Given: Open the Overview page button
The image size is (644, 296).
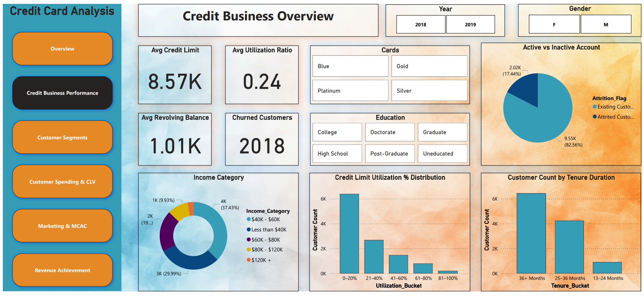Looking at the screenshot, I should (62, 49).
